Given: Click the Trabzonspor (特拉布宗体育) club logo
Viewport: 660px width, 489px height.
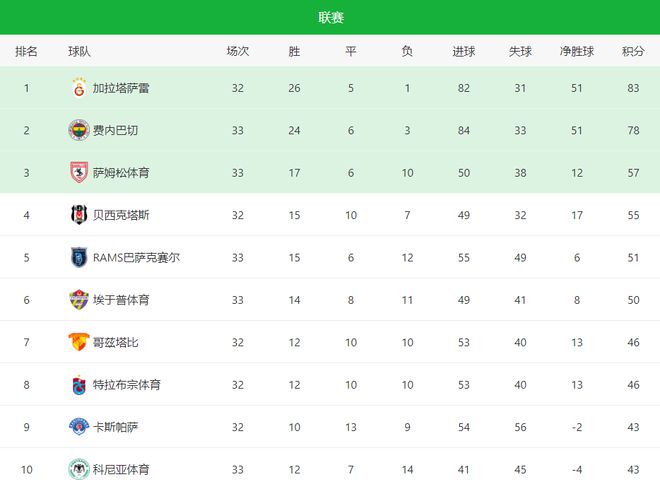Looking at the screenshot, I should coord(78,385).
